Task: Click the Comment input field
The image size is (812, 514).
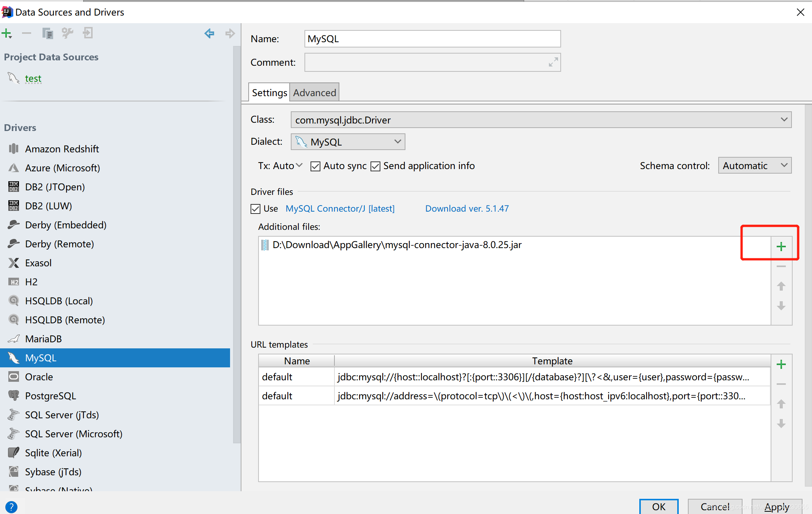Action: (x=432, y=62)
